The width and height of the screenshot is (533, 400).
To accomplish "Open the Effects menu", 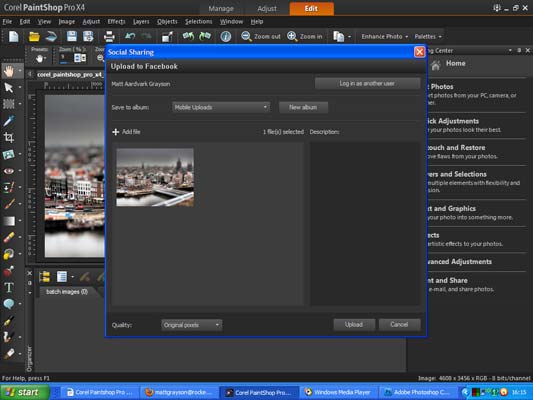I will tap(116, 21).
